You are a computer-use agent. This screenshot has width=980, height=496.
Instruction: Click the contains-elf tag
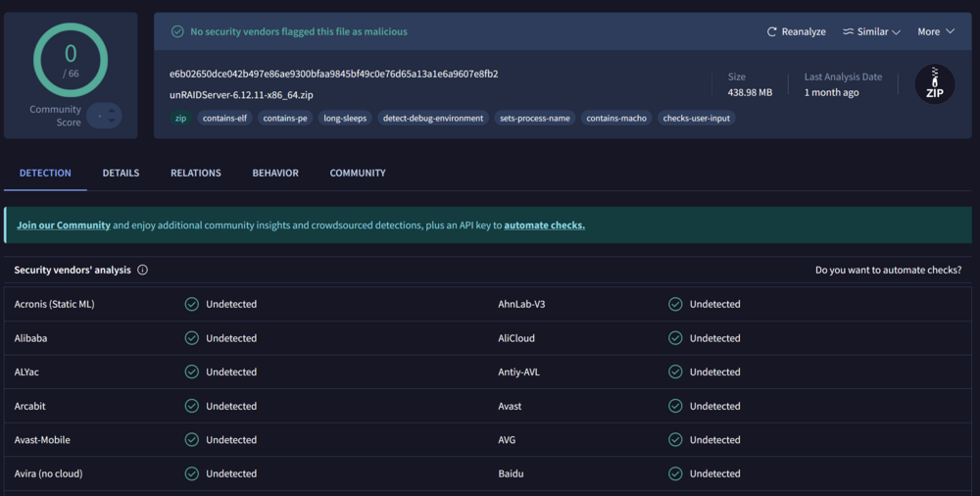pyautogui.click(x=225, y=119)
